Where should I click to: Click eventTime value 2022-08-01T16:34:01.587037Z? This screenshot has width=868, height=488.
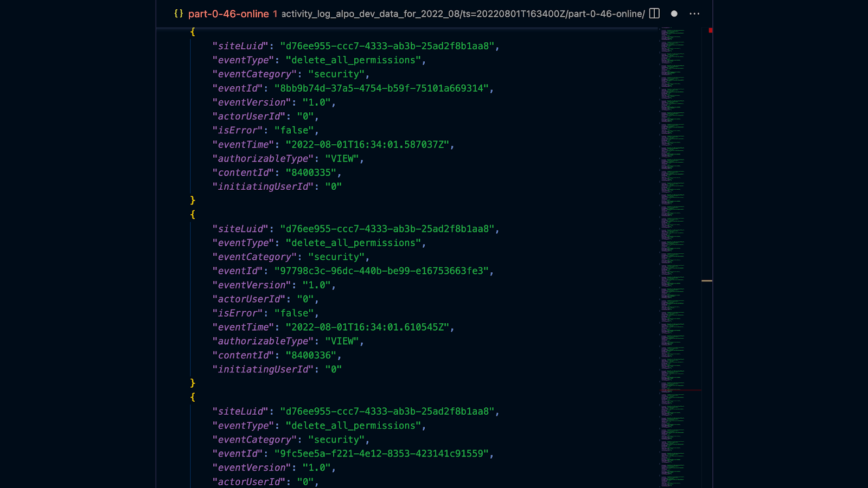[x=367, y=145]
